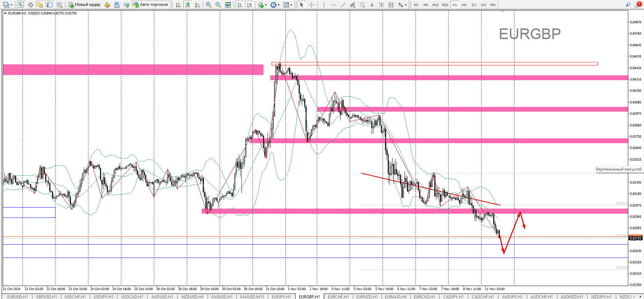
Task: Tile chart windows icon
Action: coord(228,5)
